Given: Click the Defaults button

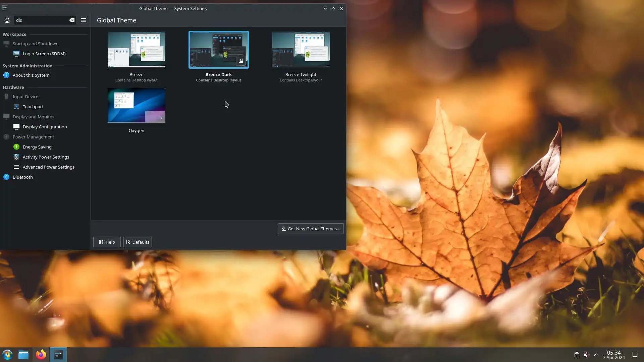Looking at the screenshot, I should pyautogui.click(x=138, y=242).
